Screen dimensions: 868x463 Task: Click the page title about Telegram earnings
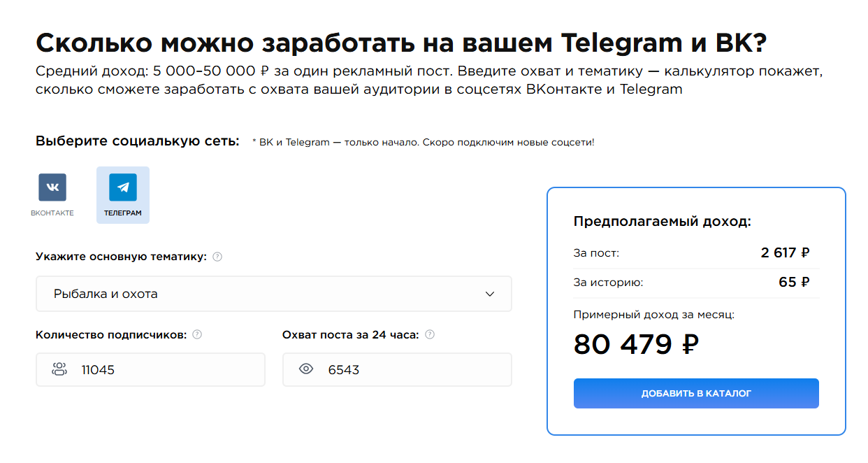point(401,43)
